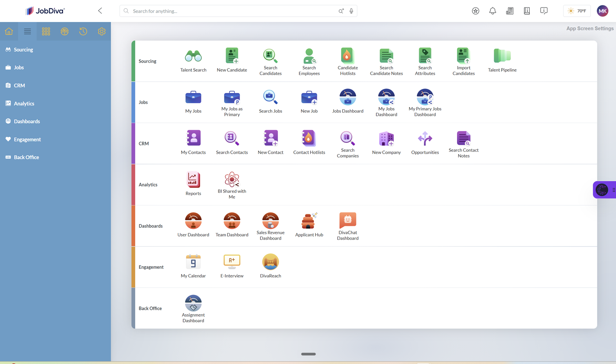Image resolution: width=616 pixels, height=364 pixels.
Task: Activate the voice search microphone
Action: [351, 11]
